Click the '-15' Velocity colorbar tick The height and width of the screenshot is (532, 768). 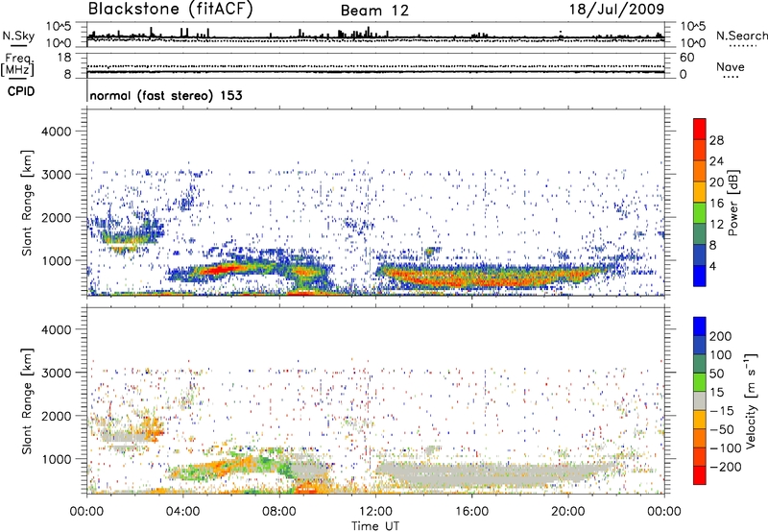tap(722, 410)
